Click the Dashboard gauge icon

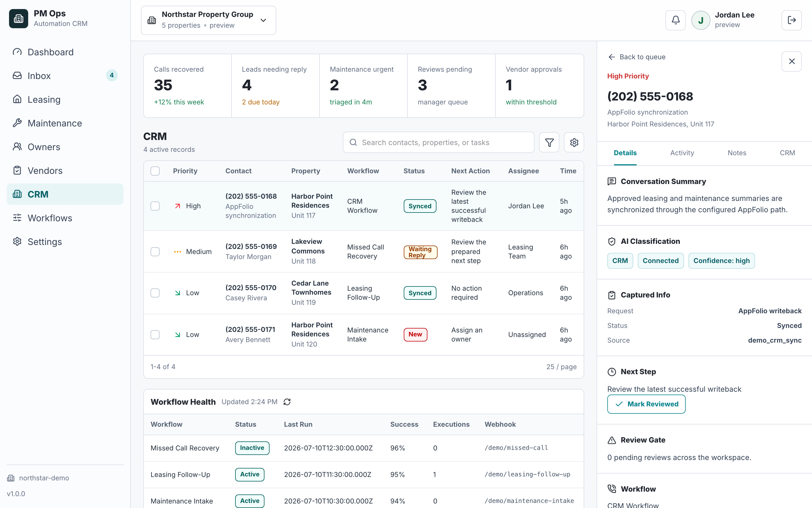[x=17, y=52]
